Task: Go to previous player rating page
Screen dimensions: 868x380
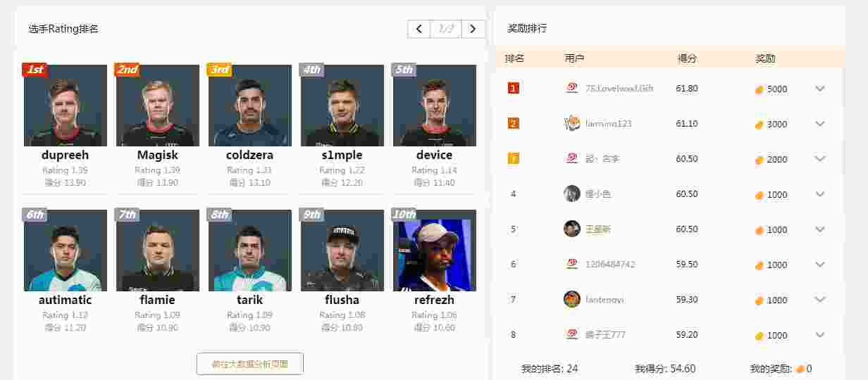Action: coord(419,29)
